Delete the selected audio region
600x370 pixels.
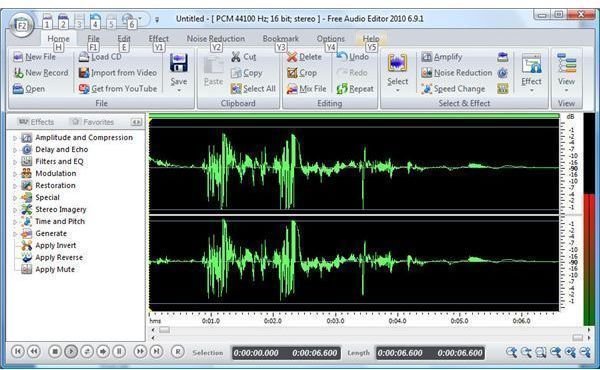304,57
